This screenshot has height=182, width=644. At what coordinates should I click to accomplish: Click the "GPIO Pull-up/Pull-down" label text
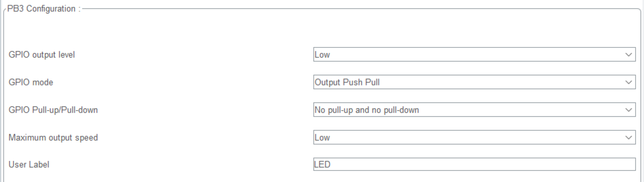pyautogui.click(x=53, y=110)
